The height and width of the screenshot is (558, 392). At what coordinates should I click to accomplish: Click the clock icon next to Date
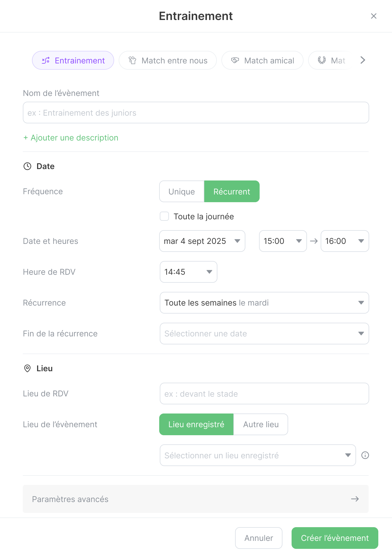coord(27,166)
